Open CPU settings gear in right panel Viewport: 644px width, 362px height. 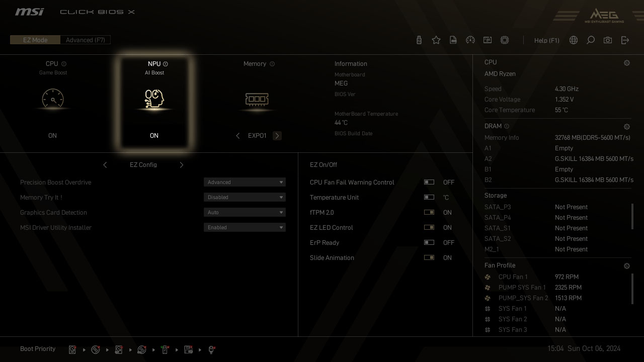(627, 63)
